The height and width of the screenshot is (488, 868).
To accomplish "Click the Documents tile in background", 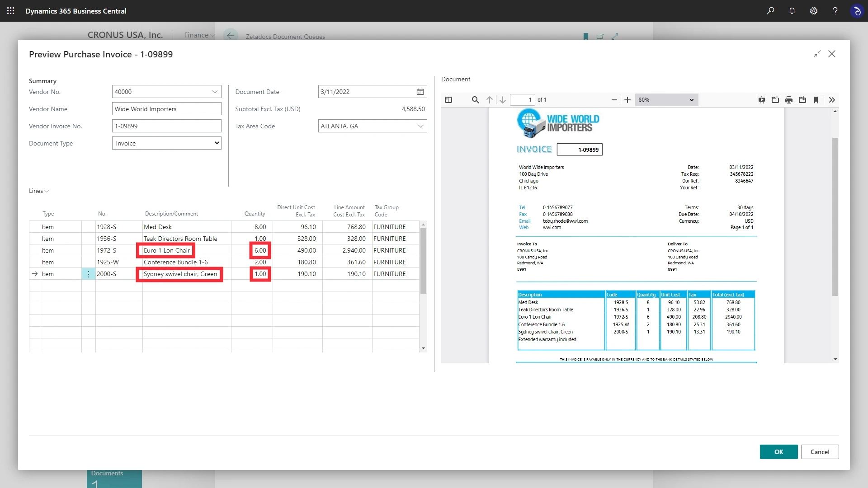I will pyautogui.click(x=114, y=479).
